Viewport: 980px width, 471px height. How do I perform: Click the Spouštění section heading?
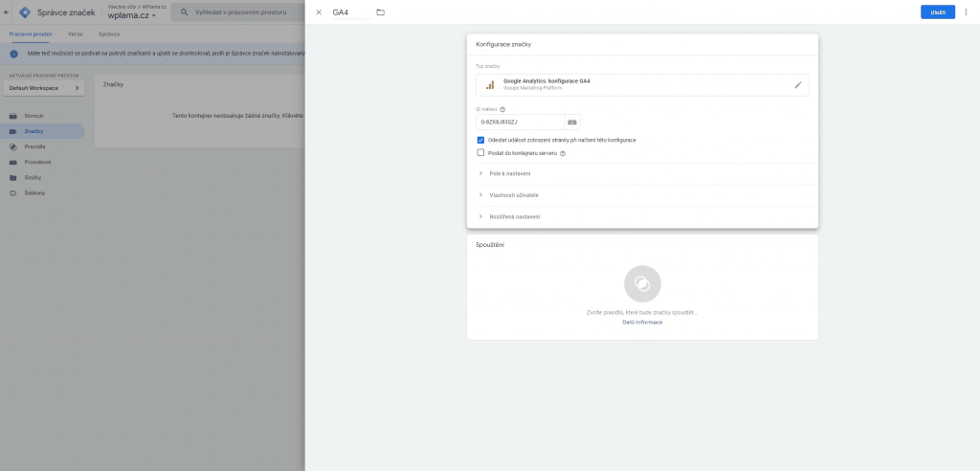tap(490, 244)
